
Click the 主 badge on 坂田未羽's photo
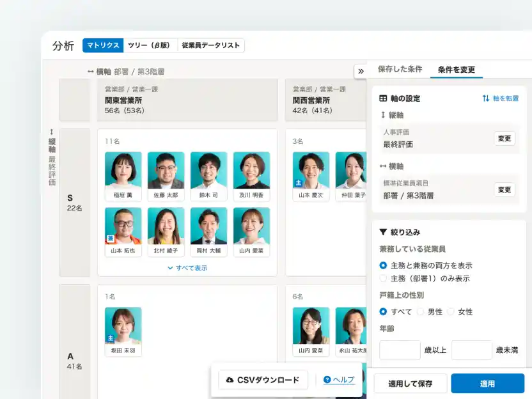click(x=111, y=338)
